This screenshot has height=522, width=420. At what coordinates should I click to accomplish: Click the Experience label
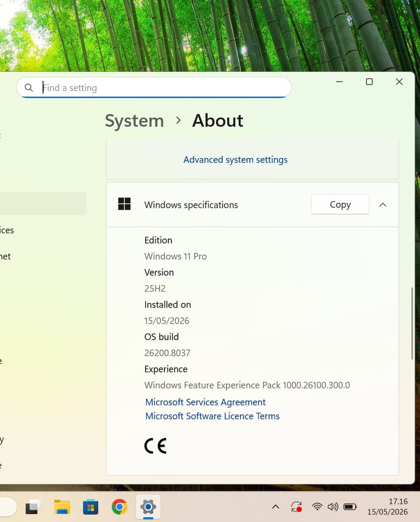coord(166,369)
